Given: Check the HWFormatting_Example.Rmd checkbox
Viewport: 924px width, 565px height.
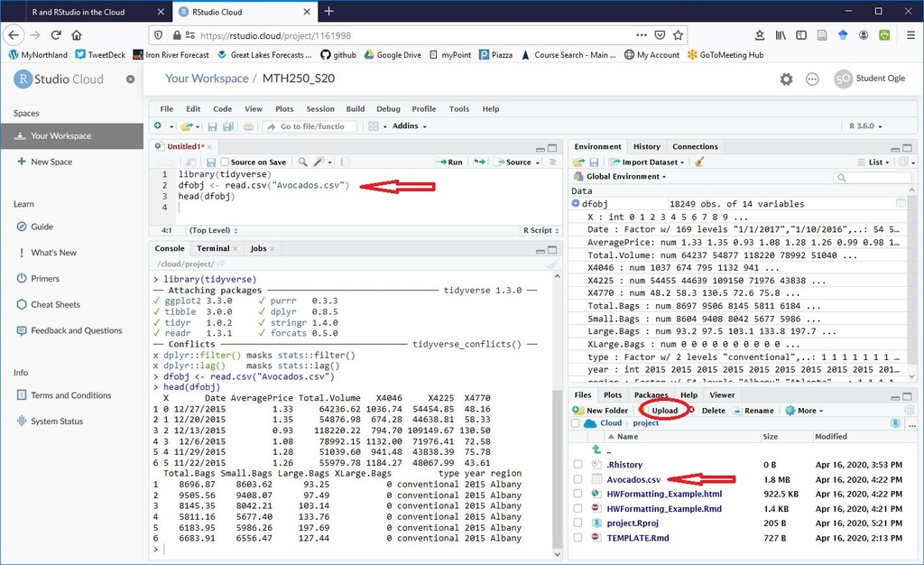Looking at the screenshot, I should [577, 508].
